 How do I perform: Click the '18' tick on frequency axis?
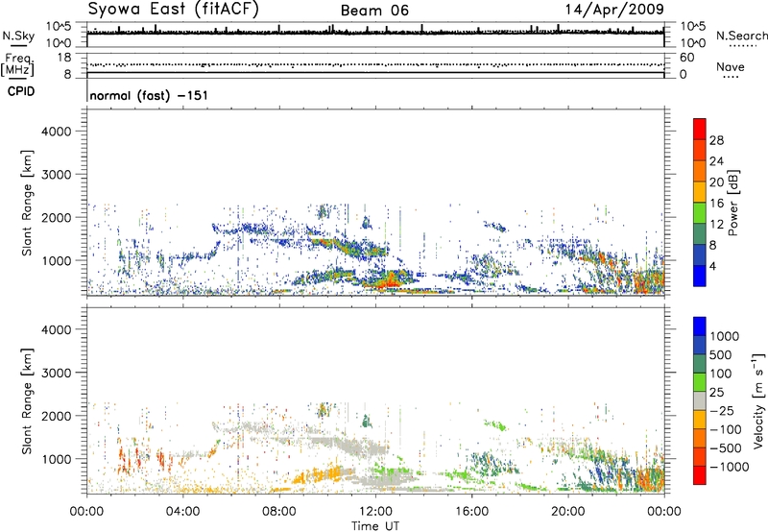(x=63, y=58)
